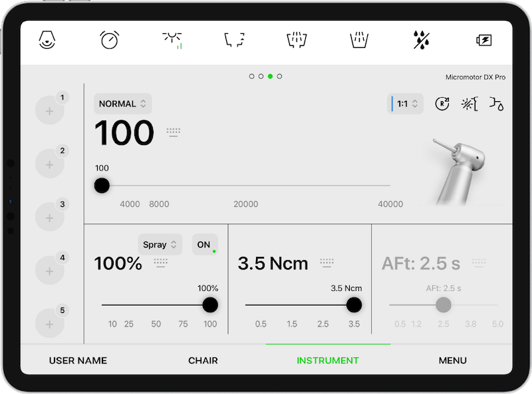Click the speed slider handle at 100

pos(102,186)
